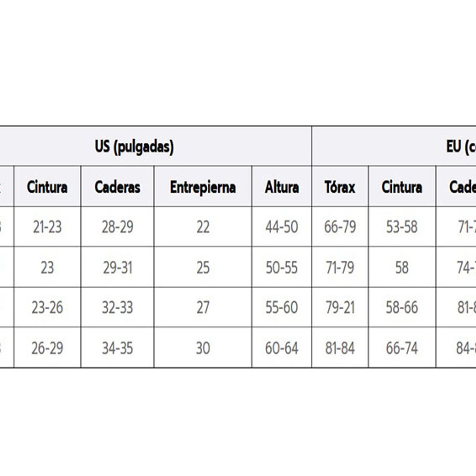
Task: Click the 34-35 hips cell
Action: click(117, 348)
